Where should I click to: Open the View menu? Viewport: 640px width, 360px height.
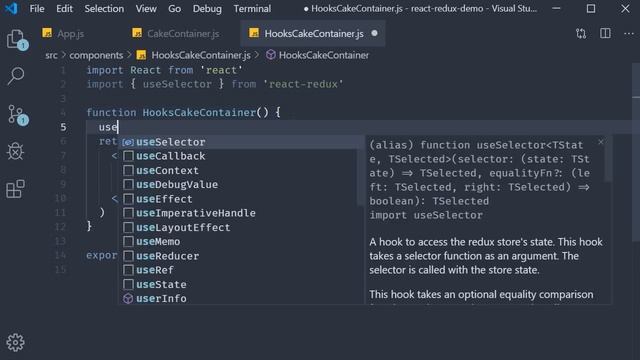[146, 9]
